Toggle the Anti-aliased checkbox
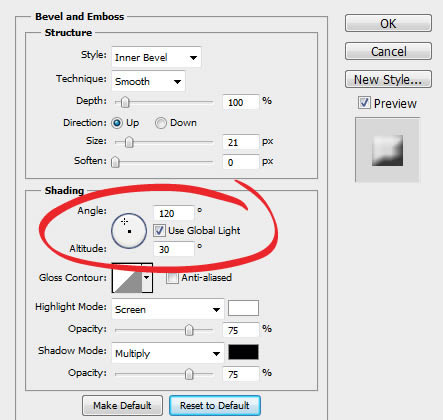This screenshot has width=443, height=420. pyautogui.click(x=172, y=278)
